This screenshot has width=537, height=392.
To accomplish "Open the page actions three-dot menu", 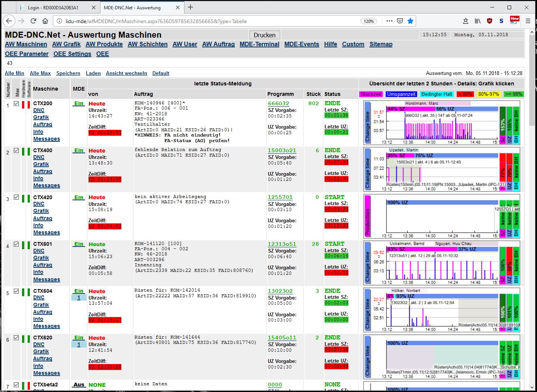I will pos(389,21).
